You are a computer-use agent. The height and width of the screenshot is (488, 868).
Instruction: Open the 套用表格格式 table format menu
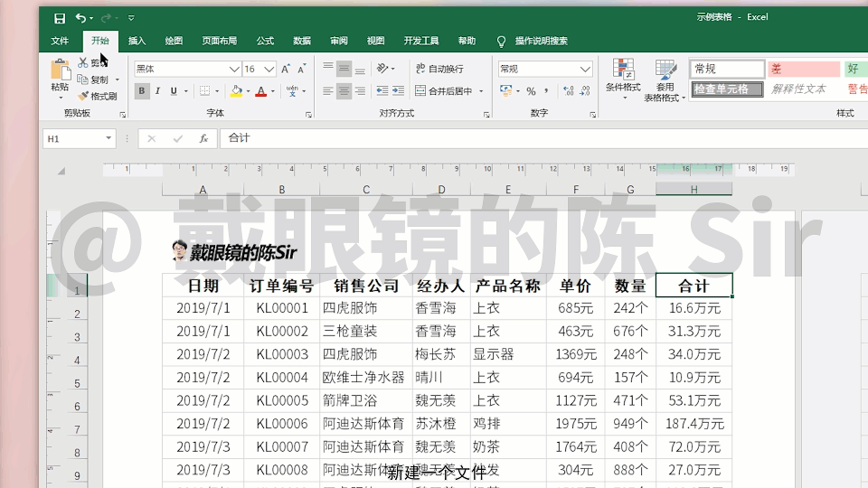(665, 80)
